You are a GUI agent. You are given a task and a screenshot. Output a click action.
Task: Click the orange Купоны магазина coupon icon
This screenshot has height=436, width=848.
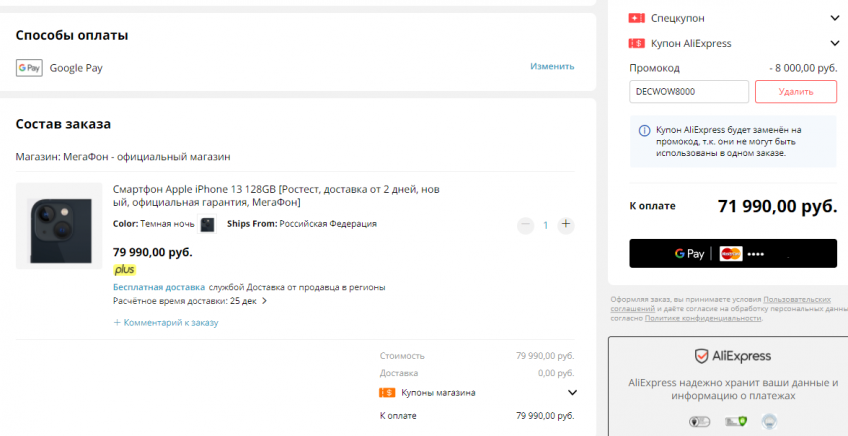click(x=387, y=393)
